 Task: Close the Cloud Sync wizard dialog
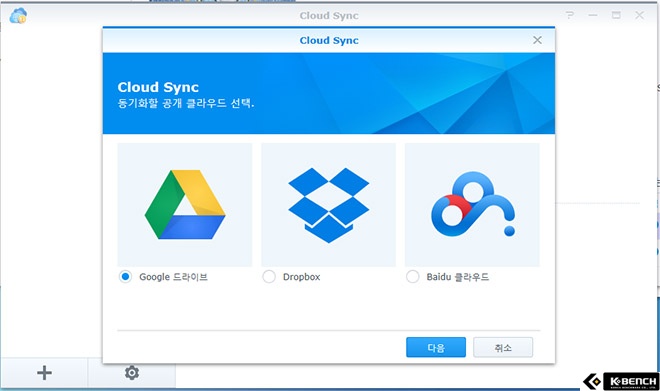pos(538,40)
